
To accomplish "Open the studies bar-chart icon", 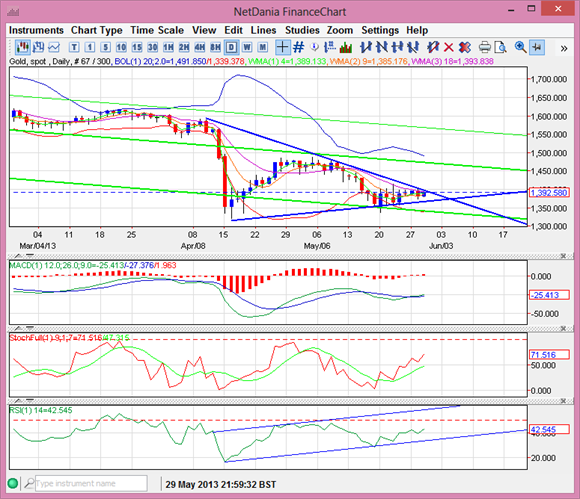I will [346, 47].
